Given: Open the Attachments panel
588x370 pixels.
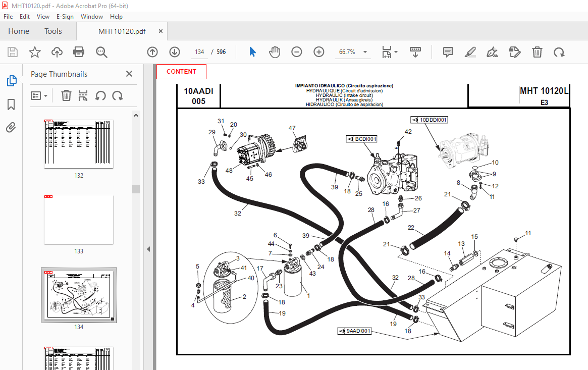Looking at the screenshot, I should click(11, 127).
